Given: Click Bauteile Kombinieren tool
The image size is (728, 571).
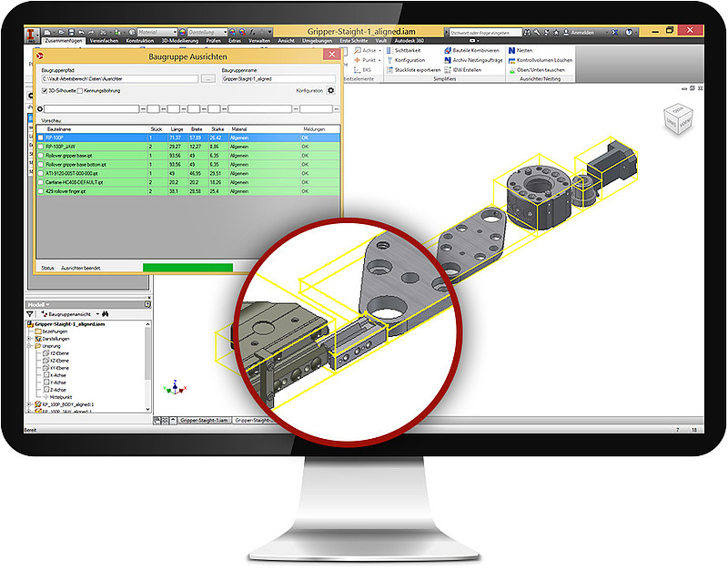Looking at the screenshot, I should (x=471, y=50).
